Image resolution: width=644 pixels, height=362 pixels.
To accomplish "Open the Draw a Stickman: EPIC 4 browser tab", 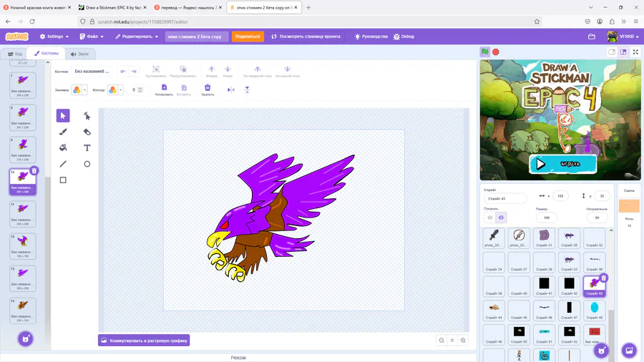I will point(112,7).
